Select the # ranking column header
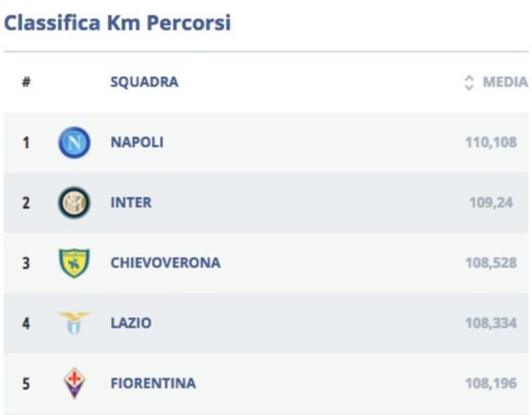Viewport: 532px width, 415px height. [26, 82]
